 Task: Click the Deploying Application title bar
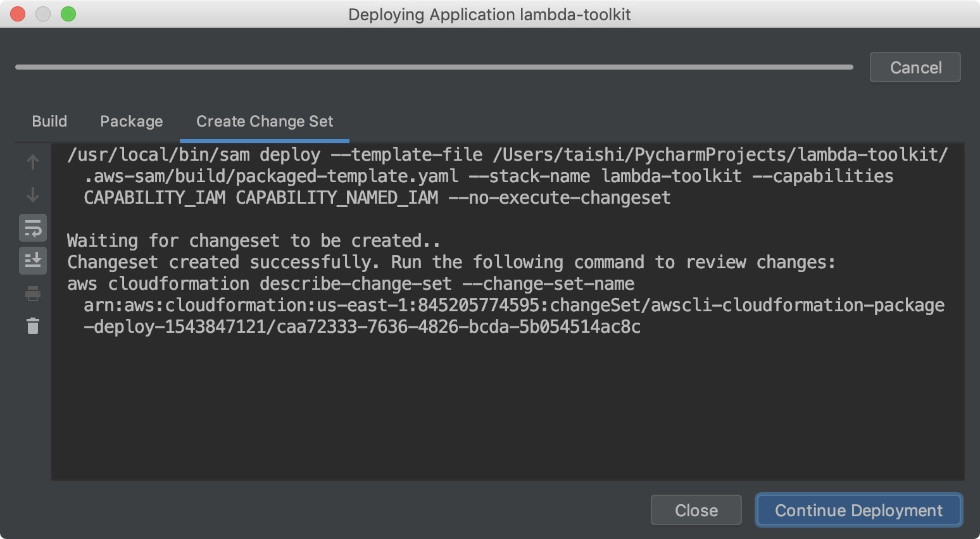(x=489, y=14)
